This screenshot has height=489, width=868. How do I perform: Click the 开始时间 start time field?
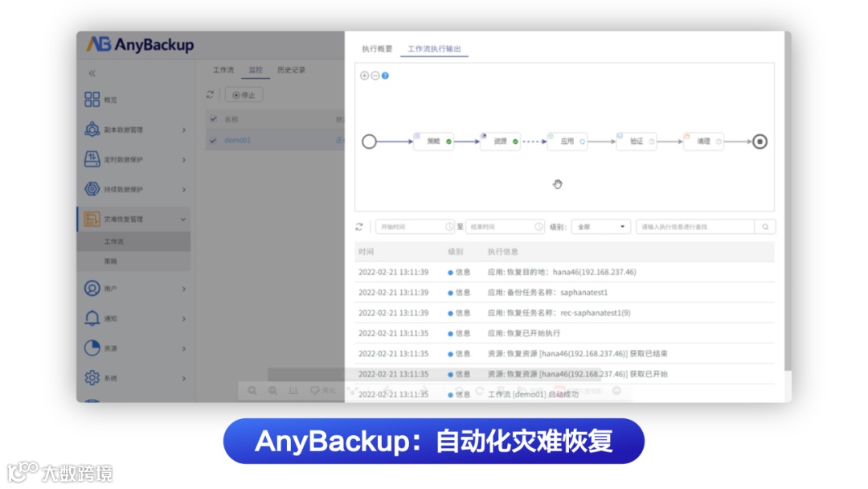click(415, 227)
